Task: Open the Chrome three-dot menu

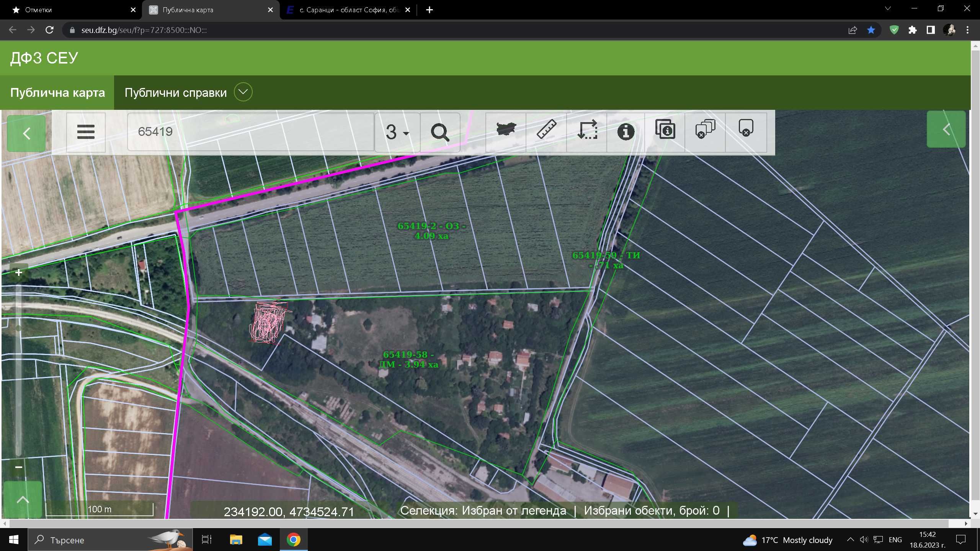Action: point(968,30)
